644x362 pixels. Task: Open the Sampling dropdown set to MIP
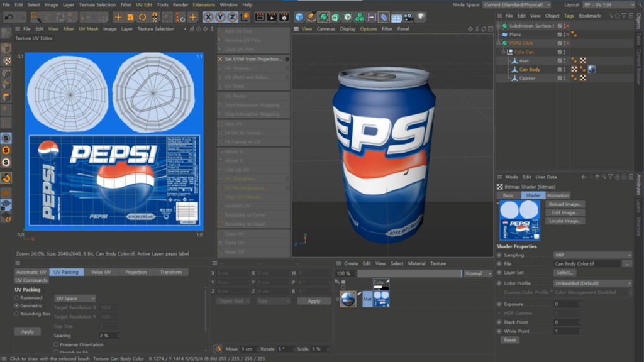tap(592, 255)
